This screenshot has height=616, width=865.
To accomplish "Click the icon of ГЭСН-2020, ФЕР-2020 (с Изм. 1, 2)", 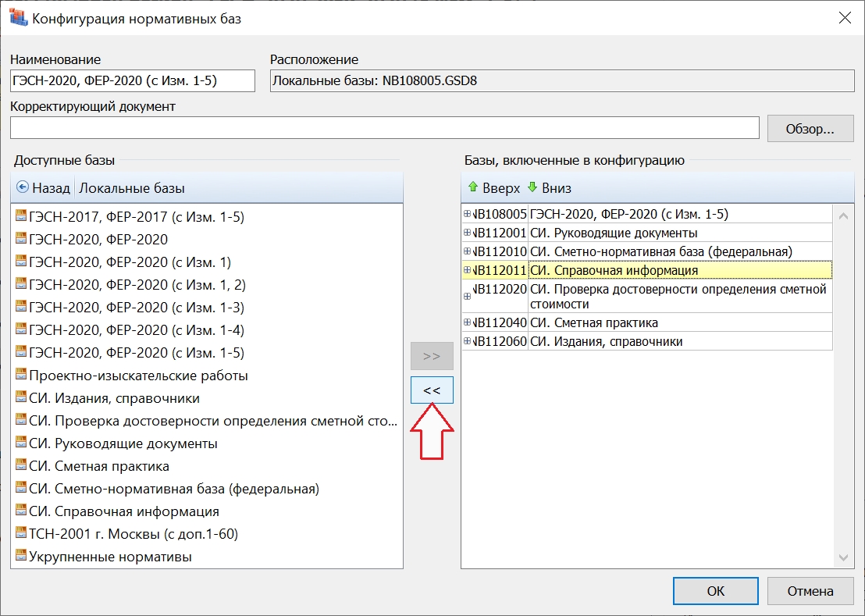I will pyautogui.click(x=21, y=283).
